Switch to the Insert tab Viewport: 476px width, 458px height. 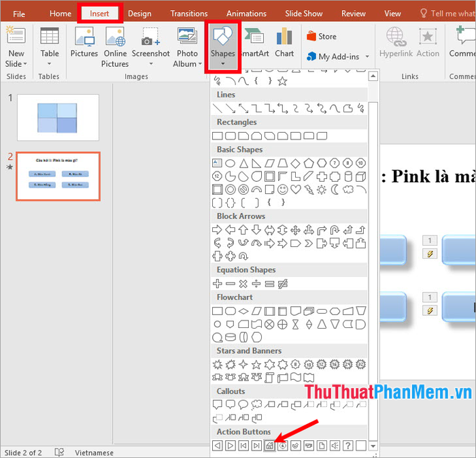(99, 14)
